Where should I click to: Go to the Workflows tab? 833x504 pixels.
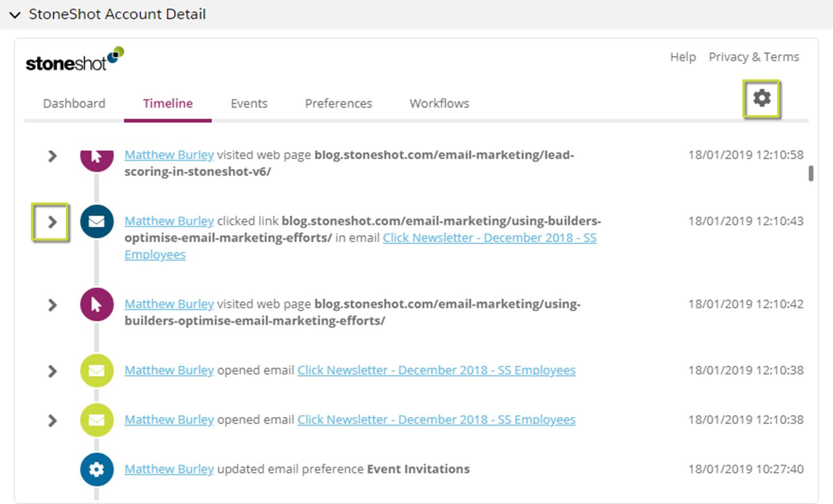coord(440,103)
